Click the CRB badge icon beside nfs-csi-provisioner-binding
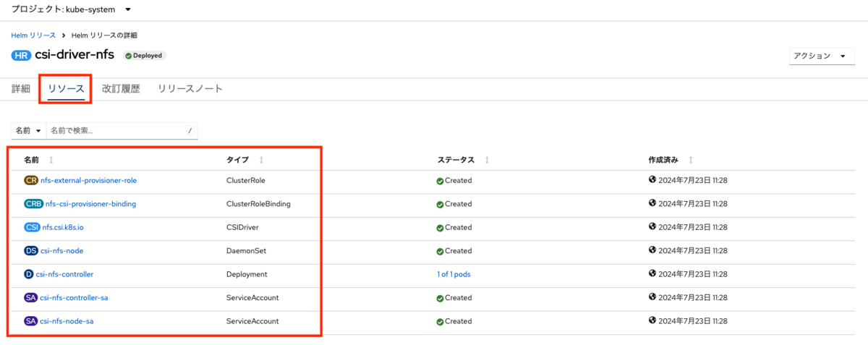 coord(34,204)
